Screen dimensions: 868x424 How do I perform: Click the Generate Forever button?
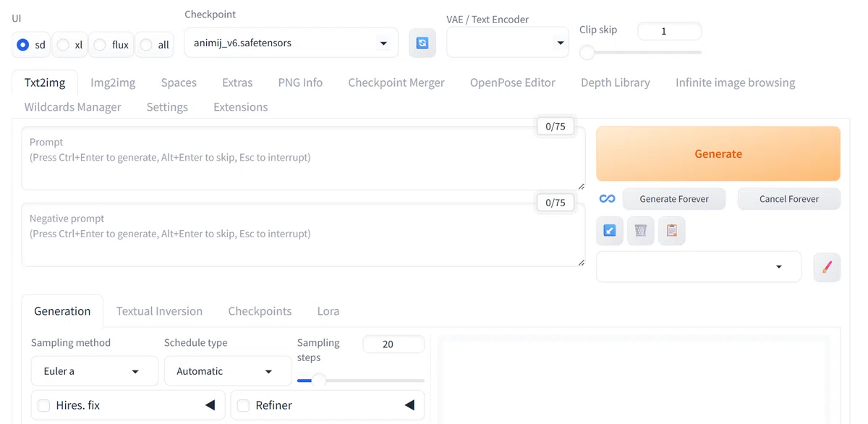pos(674,199)
